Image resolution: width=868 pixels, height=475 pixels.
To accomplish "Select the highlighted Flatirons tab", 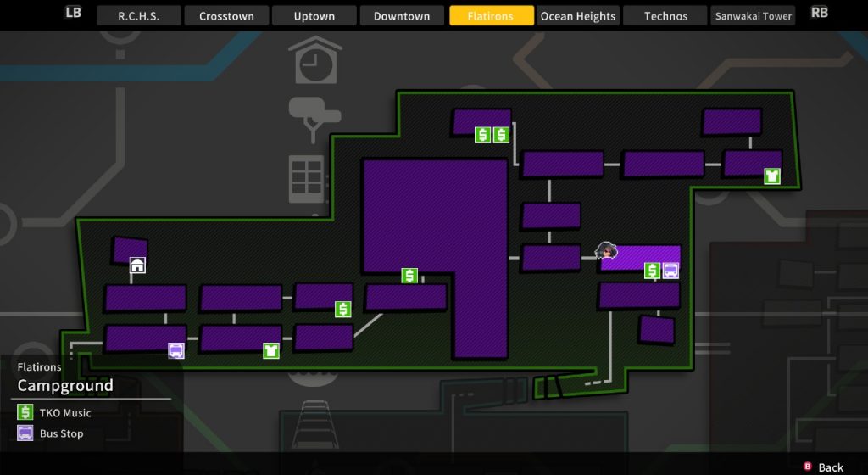I will coord(492,16).
